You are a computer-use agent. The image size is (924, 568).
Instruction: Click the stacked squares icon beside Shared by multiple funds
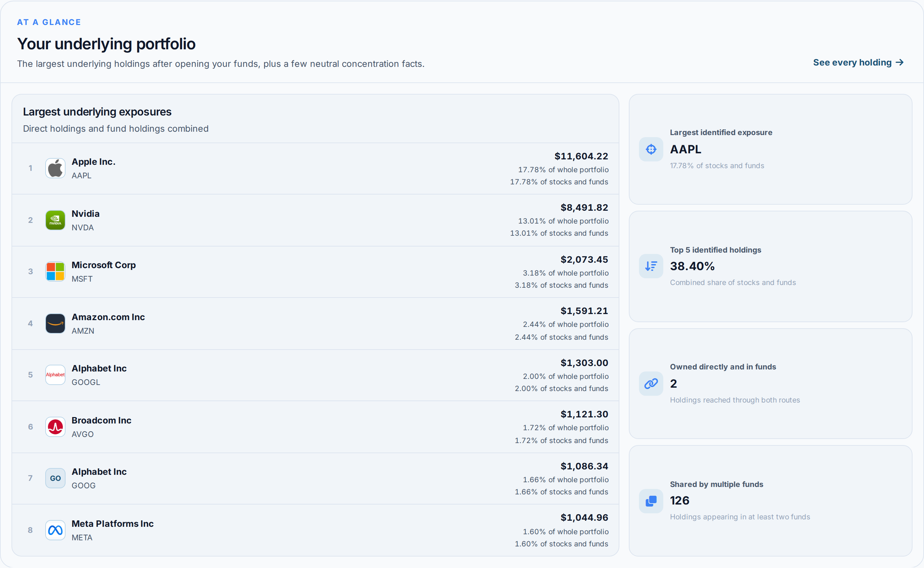(651, 501)
